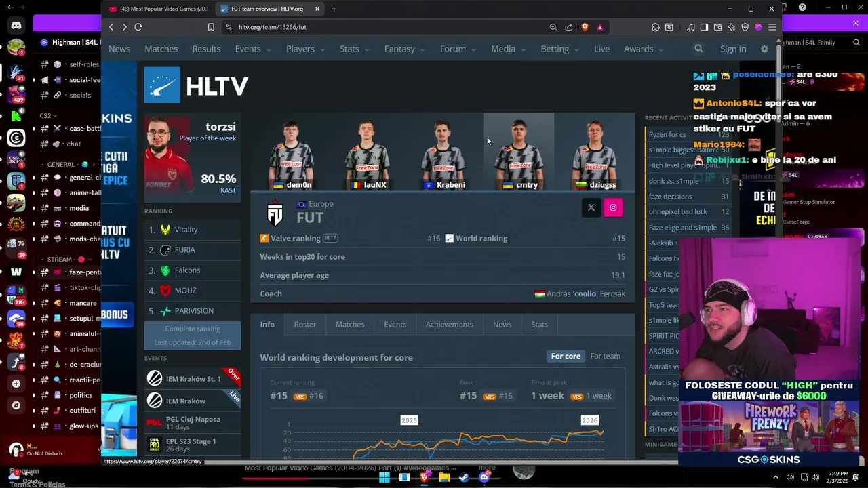Screen dimensions: 868x488
Task: Open dem0n player card
Action: pyautogui.click(x=291, y=152)
